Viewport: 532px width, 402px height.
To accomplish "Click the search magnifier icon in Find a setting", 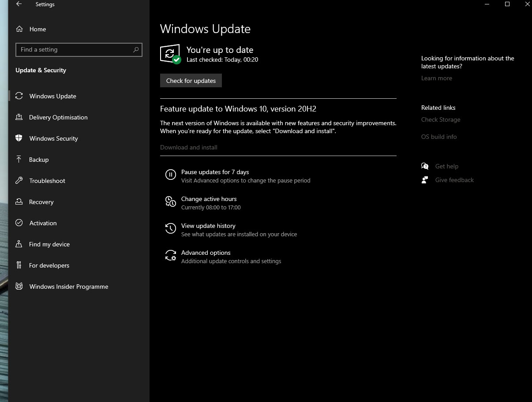I will (x=136, y=50).
